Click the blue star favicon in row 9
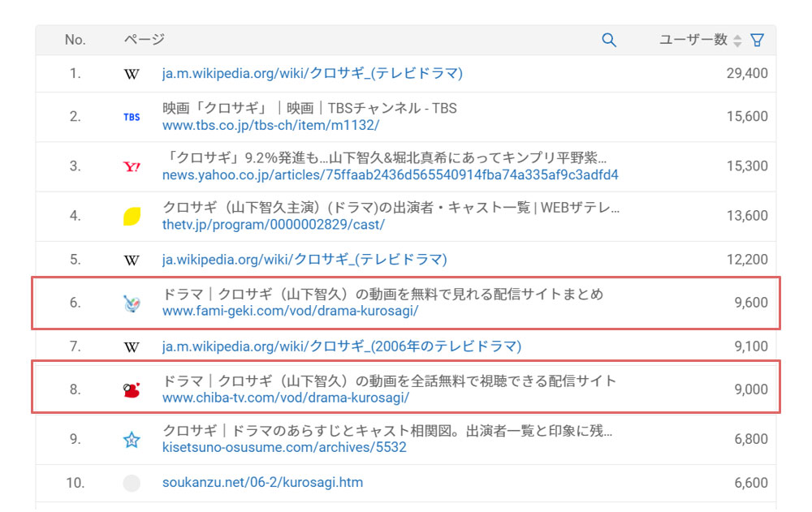812x512 pixels. tap(132, 440)
